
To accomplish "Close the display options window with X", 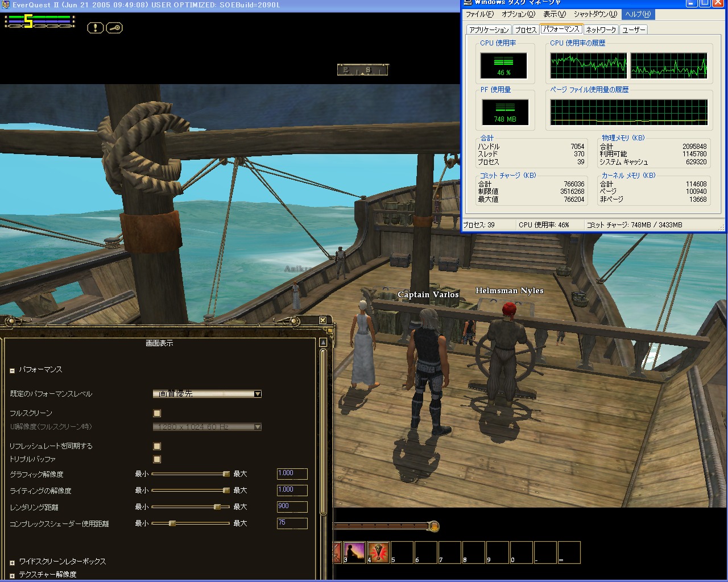I will pos(322,321).
